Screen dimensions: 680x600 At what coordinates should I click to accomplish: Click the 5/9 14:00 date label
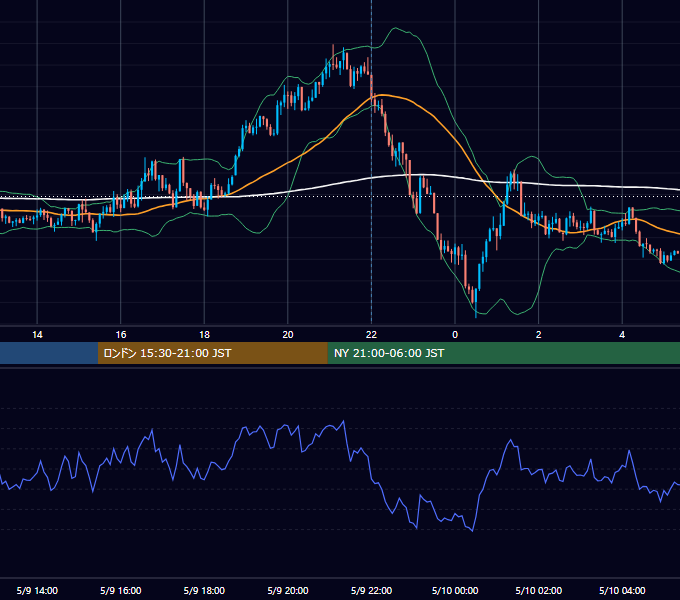tap(37, 590)
